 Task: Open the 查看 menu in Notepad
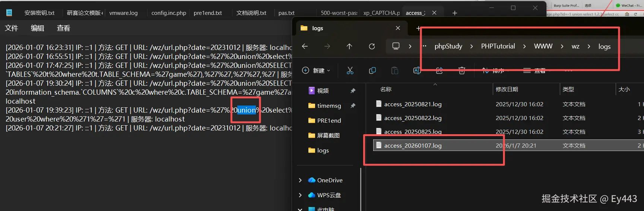click(63, 28)
